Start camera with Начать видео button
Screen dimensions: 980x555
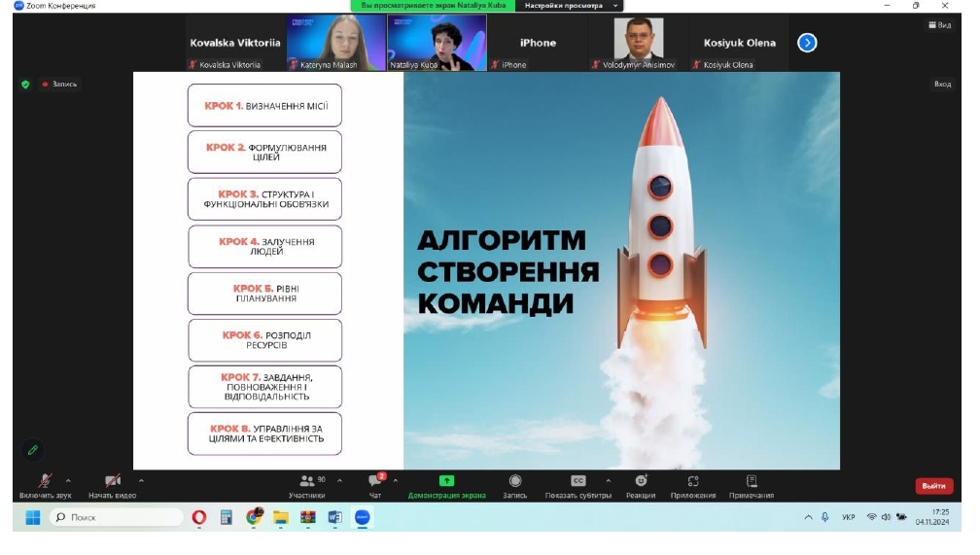[x=112, y=483]
